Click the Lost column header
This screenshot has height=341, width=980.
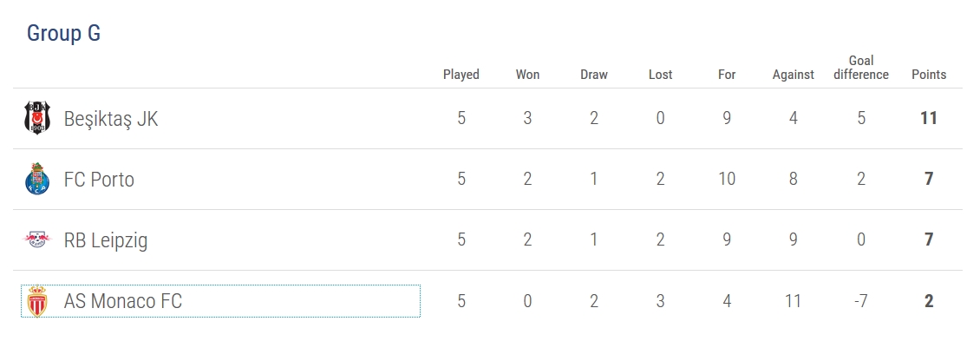[661, 75]
